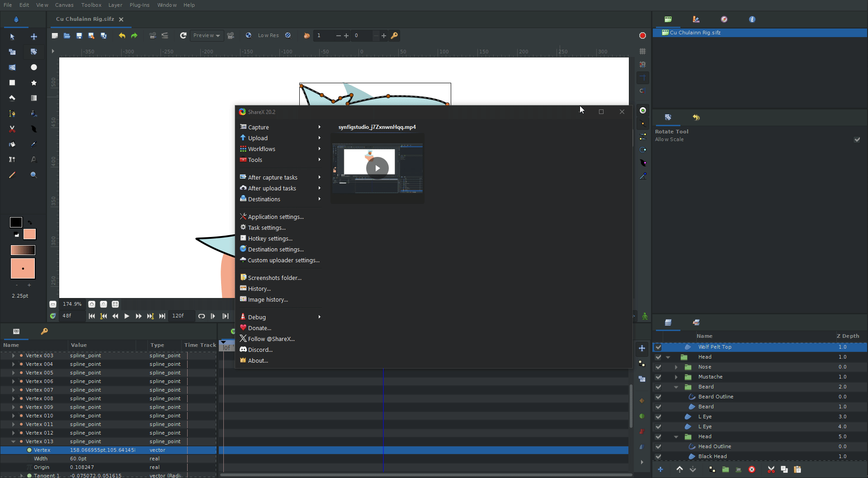Click the show grid icon

pos(642,52)
